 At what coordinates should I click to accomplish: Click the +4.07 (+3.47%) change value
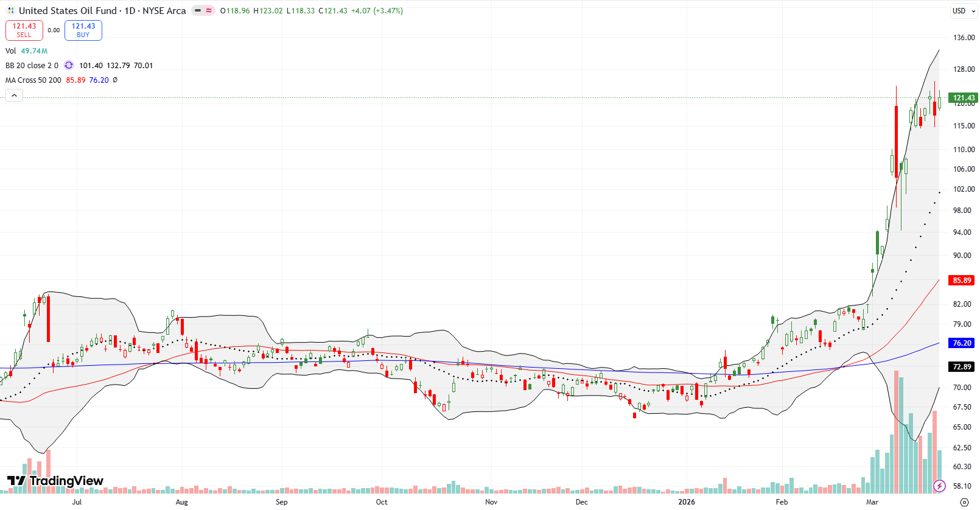click(377, 10)
